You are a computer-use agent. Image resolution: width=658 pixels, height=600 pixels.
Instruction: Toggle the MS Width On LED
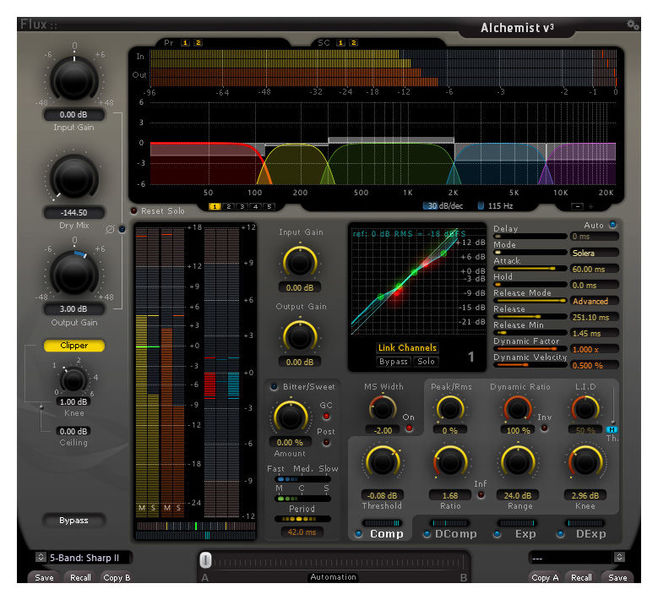pyautogui.click(x=408, y=428)
